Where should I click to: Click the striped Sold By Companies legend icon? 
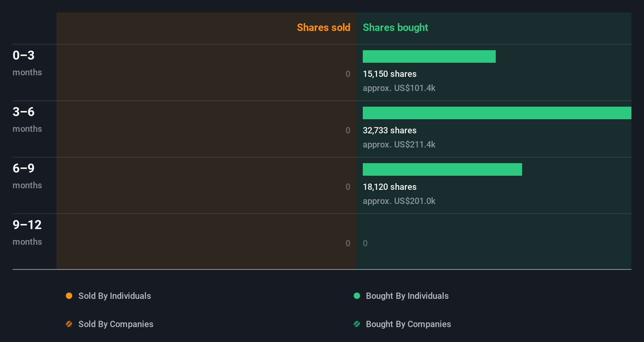(69, 324)
